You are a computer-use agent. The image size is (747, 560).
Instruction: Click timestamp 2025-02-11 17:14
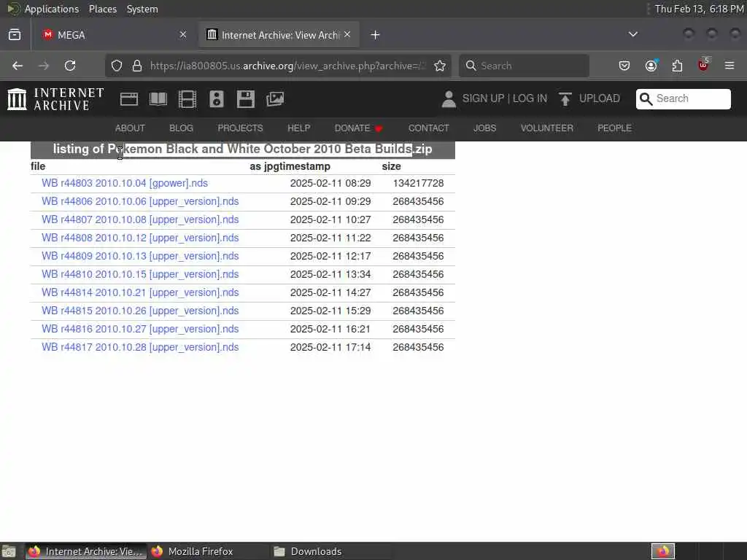[330, 347]
